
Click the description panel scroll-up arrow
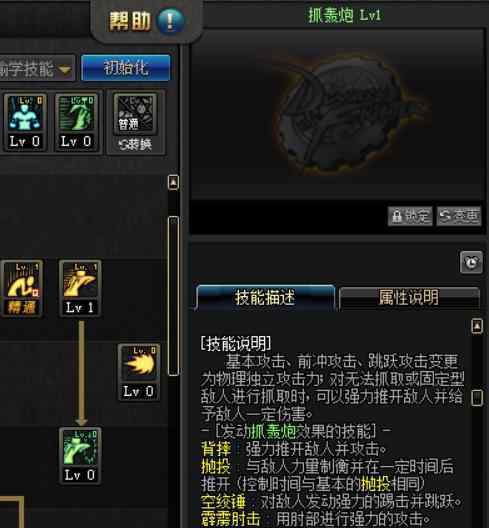pos(477,326)
